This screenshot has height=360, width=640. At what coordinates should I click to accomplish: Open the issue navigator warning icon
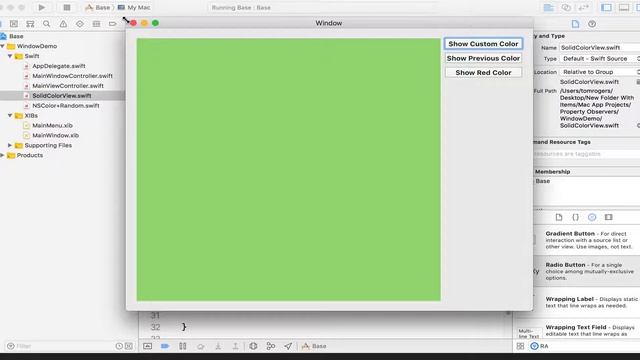pos(63,24)
